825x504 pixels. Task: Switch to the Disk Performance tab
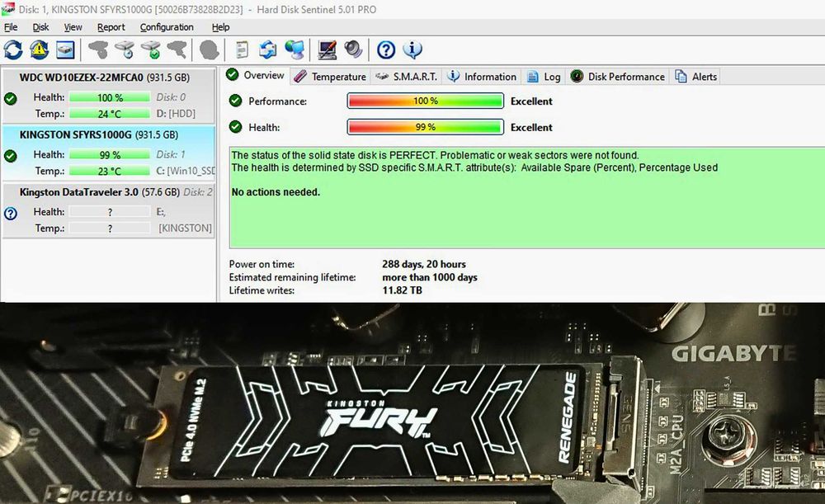[x=618, y=77]
